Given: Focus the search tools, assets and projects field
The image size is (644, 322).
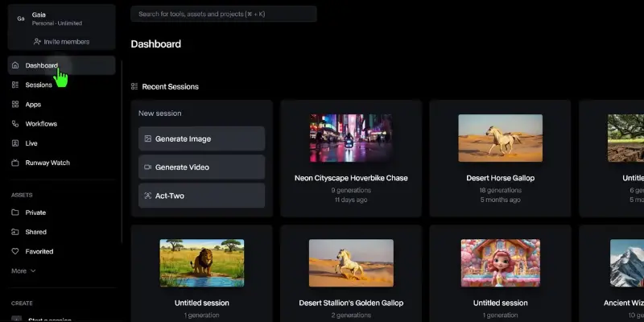Looking at the screenshot, I should (224, 14).
